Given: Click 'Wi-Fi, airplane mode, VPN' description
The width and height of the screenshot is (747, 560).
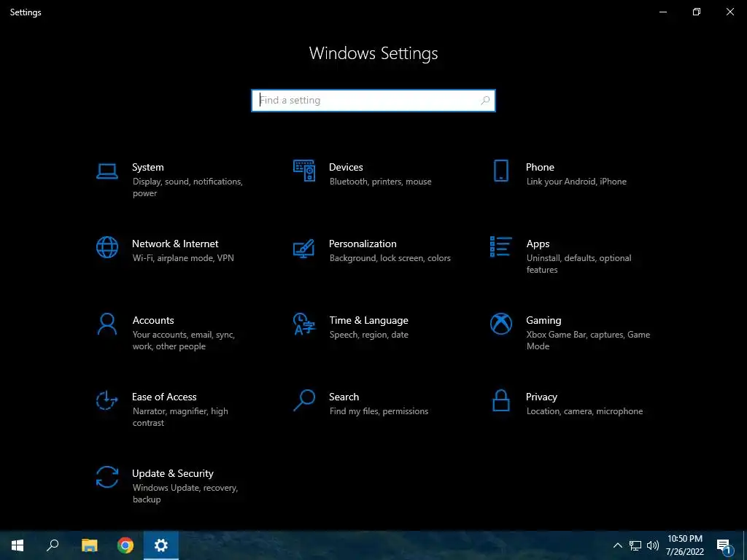Looking at the screenshot, I should coord(183,258).
